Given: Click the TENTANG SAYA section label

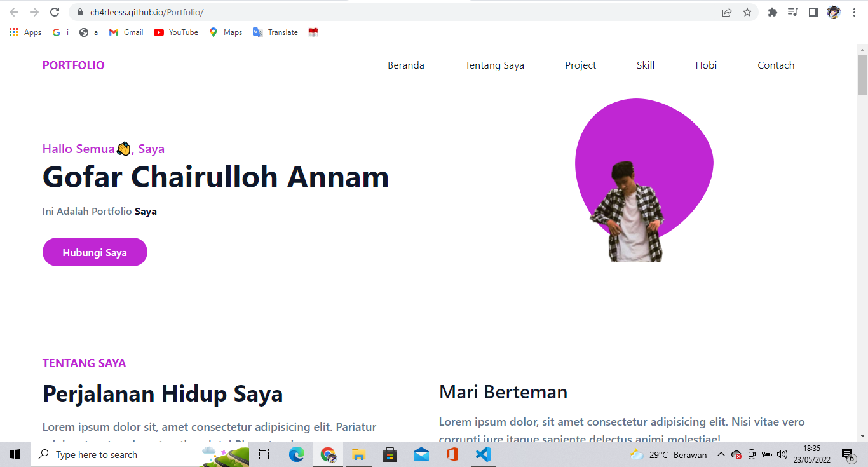Looking at the screenshot, I should 85,363.
